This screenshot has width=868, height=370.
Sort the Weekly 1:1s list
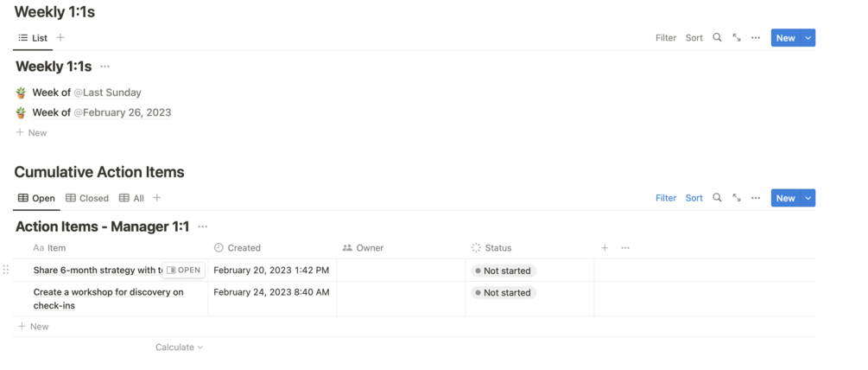[x=694, y=38]
